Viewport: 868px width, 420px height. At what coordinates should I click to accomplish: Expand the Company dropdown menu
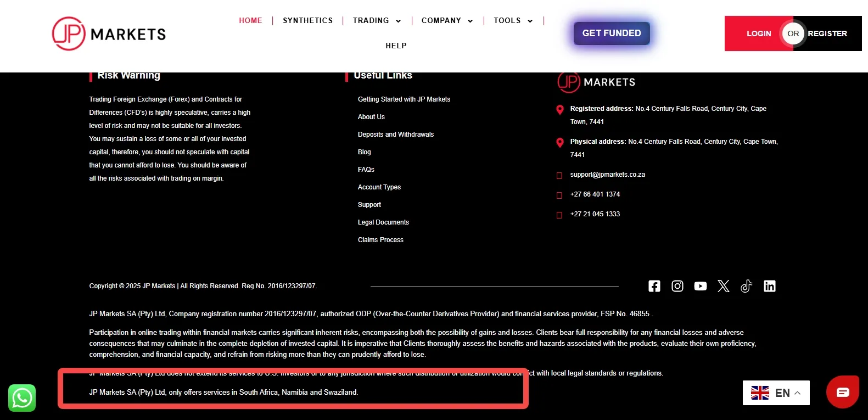tap(447, 21)
